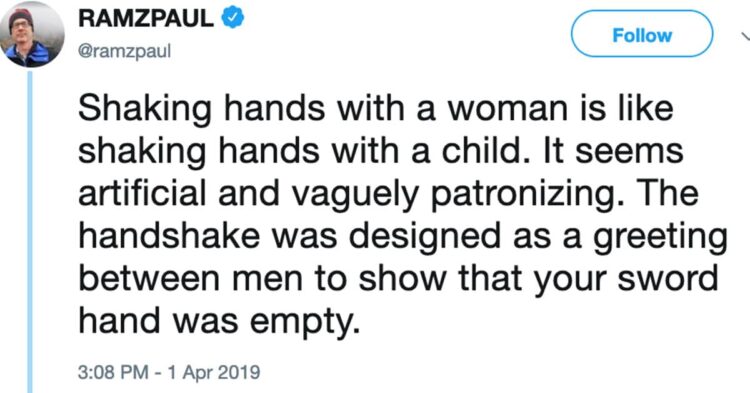Click the tweet line starting 'Shaking hands with a woman'
Viewport: 750px width, 393px height.
click(x=376, y=109)
